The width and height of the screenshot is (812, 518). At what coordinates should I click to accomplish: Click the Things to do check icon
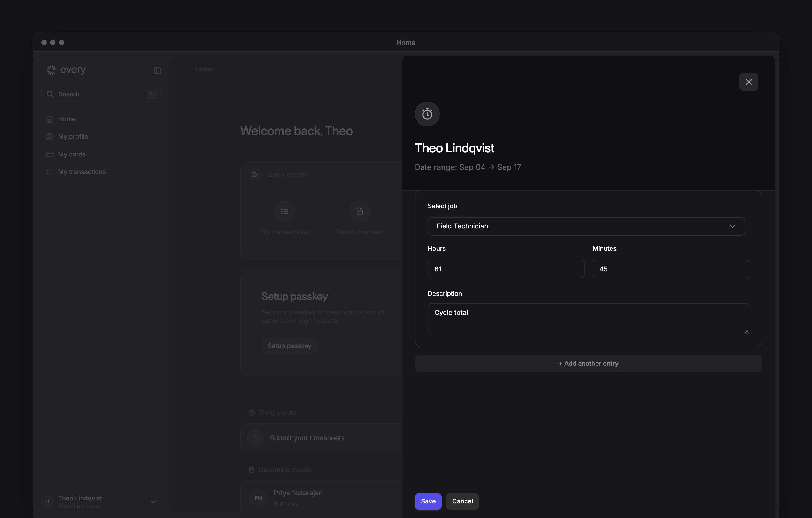252,413
